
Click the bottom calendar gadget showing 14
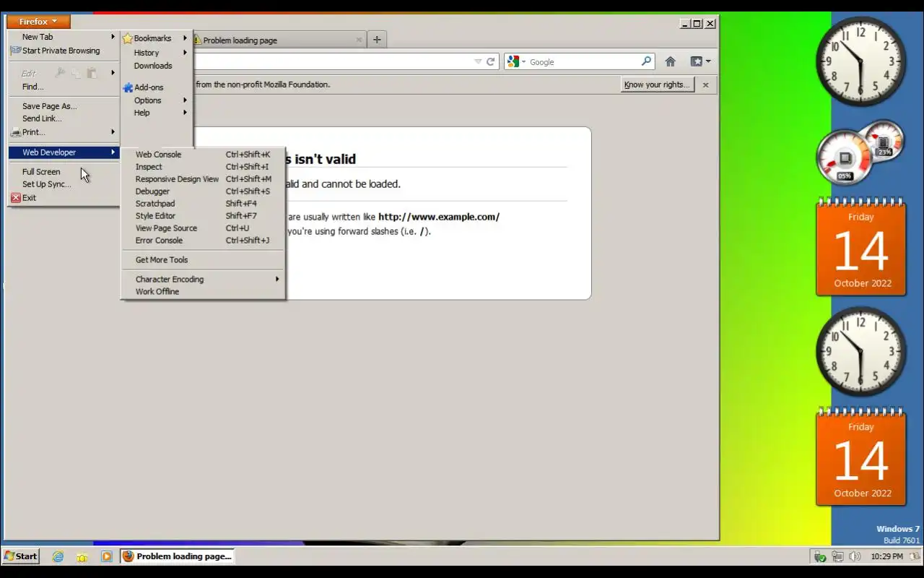click(861, 457)
